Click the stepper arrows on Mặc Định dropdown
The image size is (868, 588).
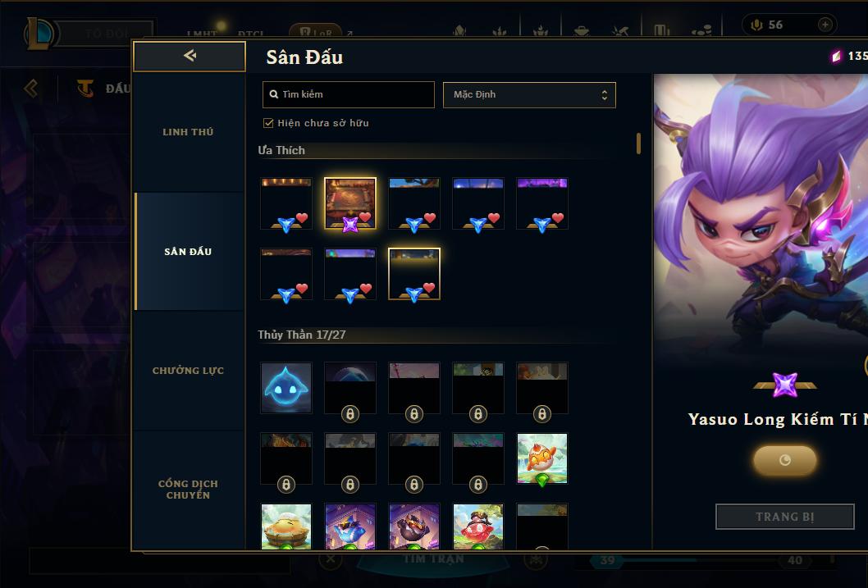[x=605, y=95]
